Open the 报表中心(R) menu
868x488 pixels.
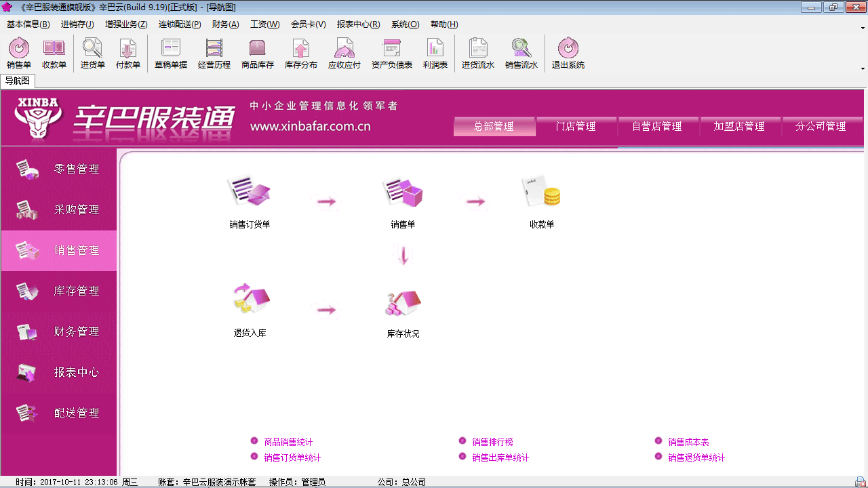tap(359, 24)
